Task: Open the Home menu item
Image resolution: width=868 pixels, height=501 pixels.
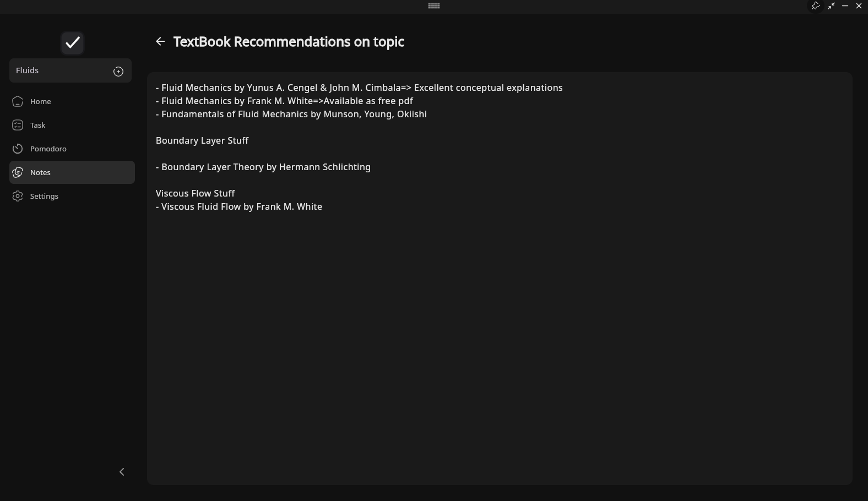Action: click(72, 101)
